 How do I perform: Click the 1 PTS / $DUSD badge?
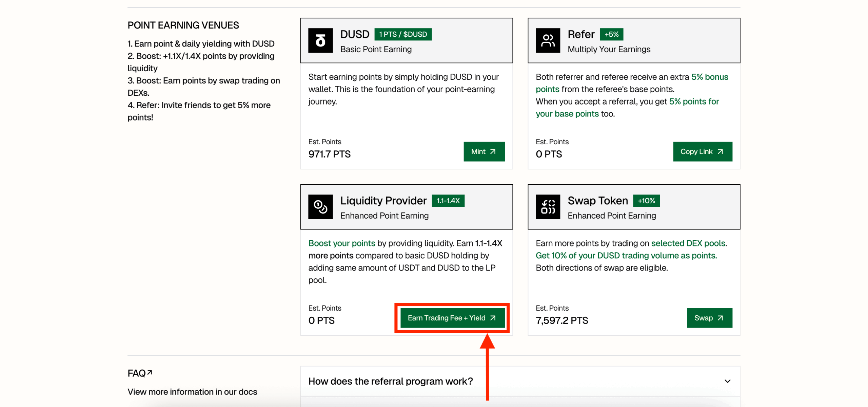[x=403, y=34]
